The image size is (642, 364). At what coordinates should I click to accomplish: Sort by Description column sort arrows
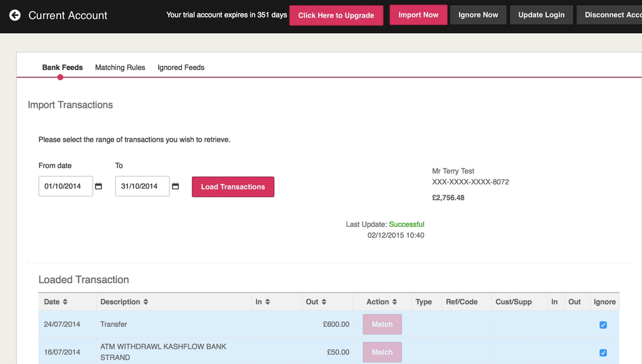click(145, 302)
